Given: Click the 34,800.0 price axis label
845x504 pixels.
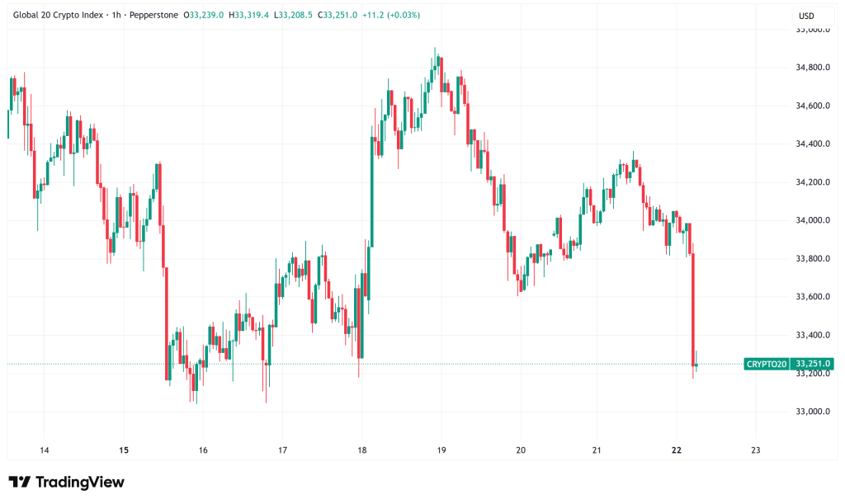Looking at the screenshot, I should [x=812, y=68].
